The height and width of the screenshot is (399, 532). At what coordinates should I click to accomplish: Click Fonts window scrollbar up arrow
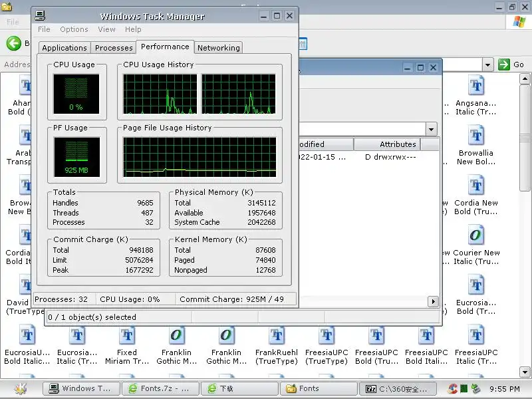click(525, 79)
